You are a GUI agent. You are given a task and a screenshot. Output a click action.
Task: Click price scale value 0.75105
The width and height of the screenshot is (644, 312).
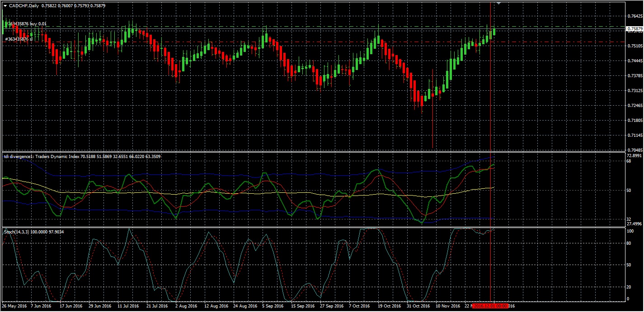coord(635,46)
